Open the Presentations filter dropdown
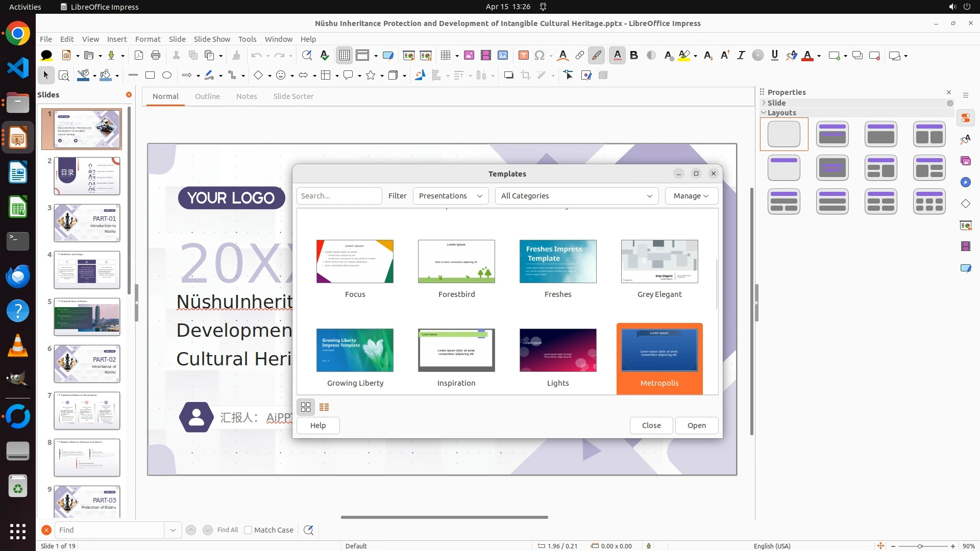The width and height of the screenshot is (980, 551). 450,196
